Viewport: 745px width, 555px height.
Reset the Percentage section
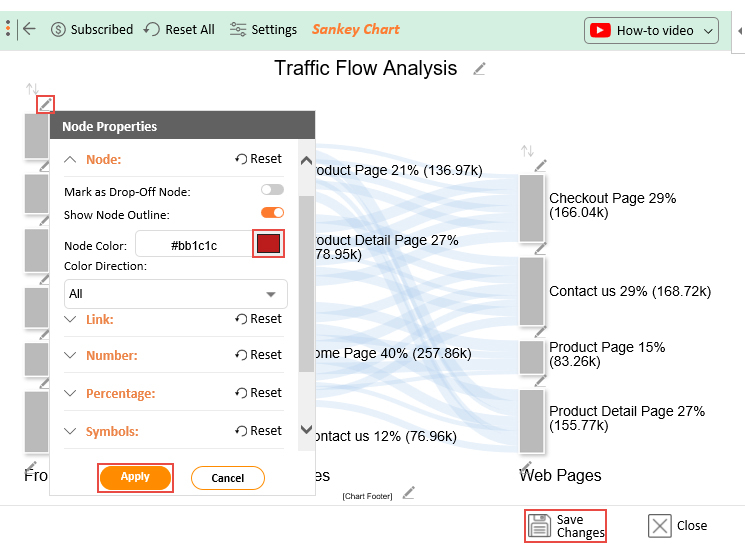pyautogui.click(x=258, y=393)
